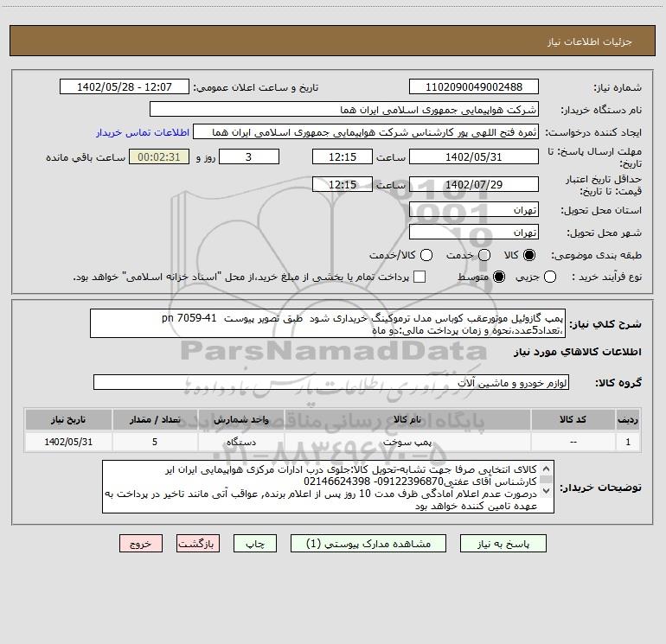Image resolution: width=666 pixels, height=644 pixels.
Task: Click the بازگشت back button
Action: 198,544
